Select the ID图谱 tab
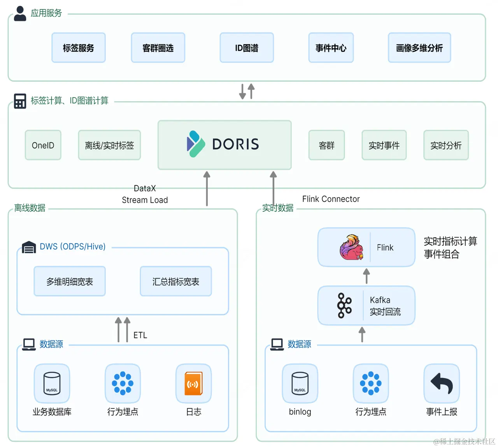498x448 pixels. pyautogui.click(x=247, y=47)
